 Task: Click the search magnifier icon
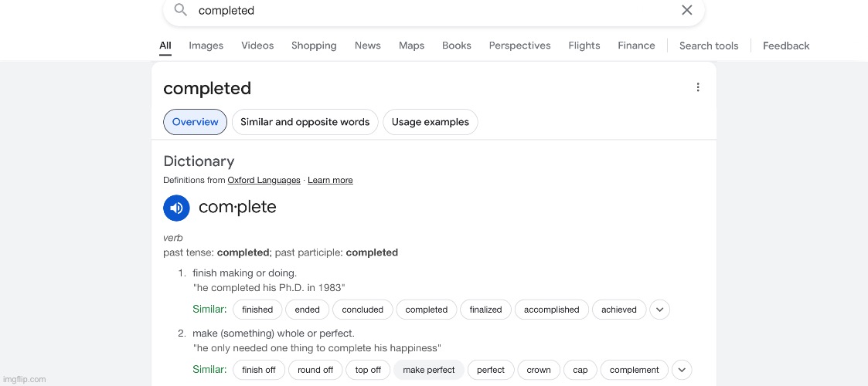click(180, 10)
